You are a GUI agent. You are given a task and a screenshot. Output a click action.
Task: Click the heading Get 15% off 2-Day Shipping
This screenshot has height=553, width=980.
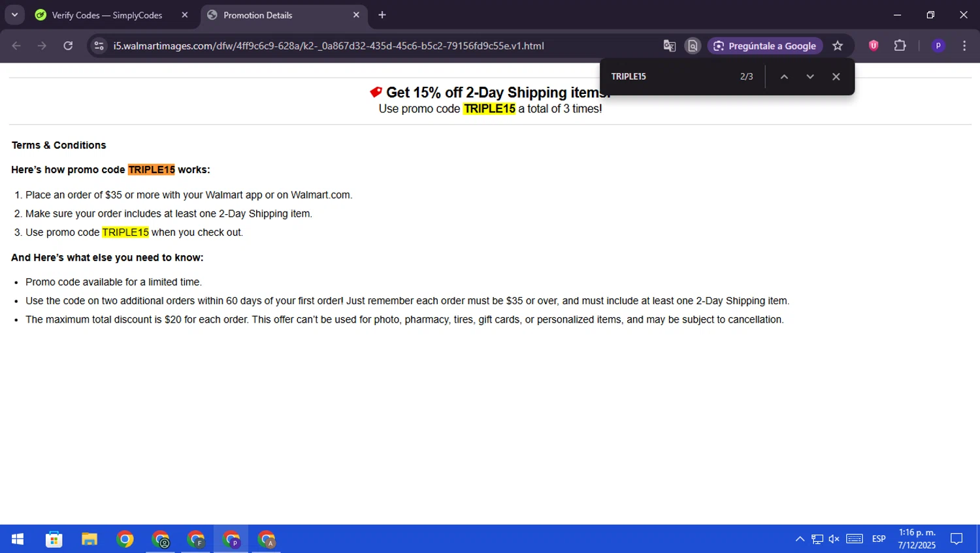click(x=498, y=93)
